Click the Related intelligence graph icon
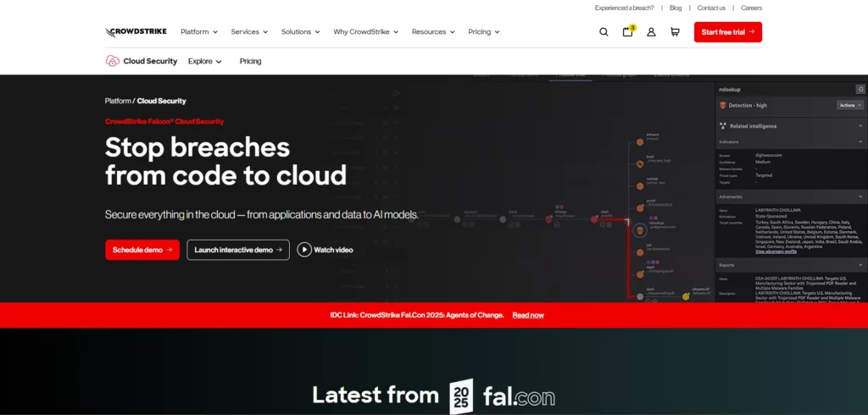Image resolution: width=868 pixels, height=415 pixels. click(x=722, y=126)
